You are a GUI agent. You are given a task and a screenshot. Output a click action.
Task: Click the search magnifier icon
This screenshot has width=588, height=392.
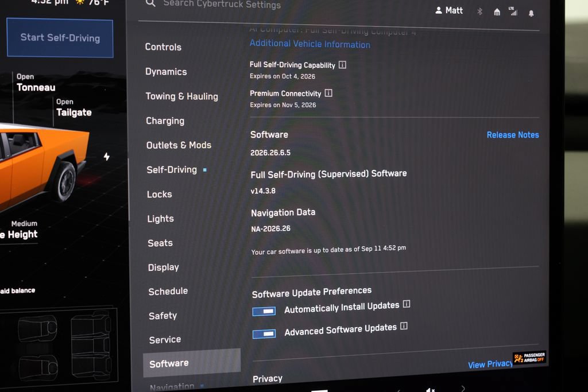pos(150,3)
